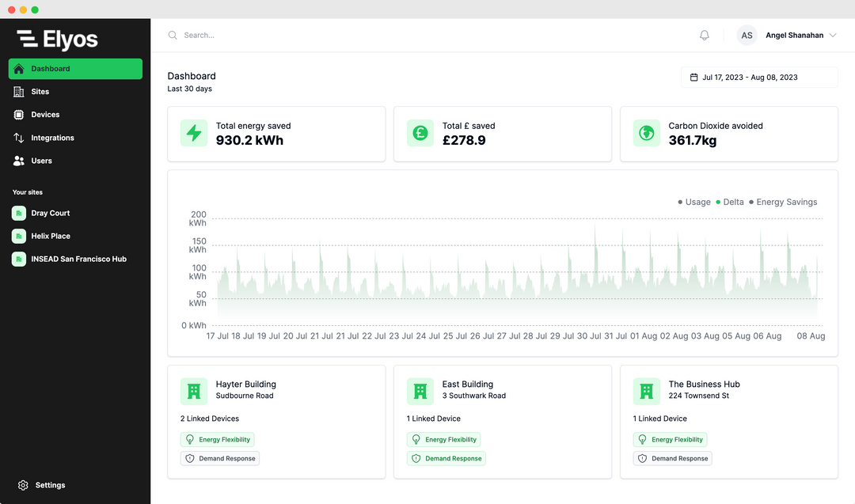Click the Energy Flexibility tag on Hayter Building
The height and width of the screenshot is (504, 855).
[x=218, y=439]
